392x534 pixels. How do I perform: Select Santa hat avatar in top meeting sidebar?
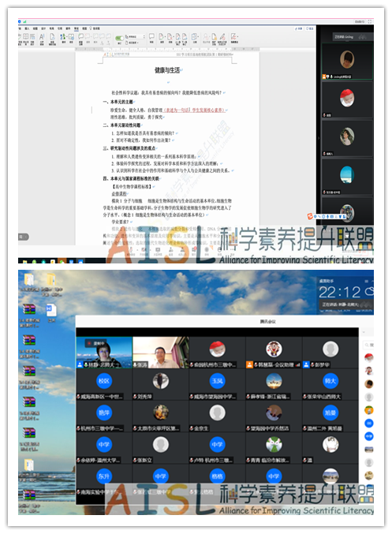pos(347,98)
